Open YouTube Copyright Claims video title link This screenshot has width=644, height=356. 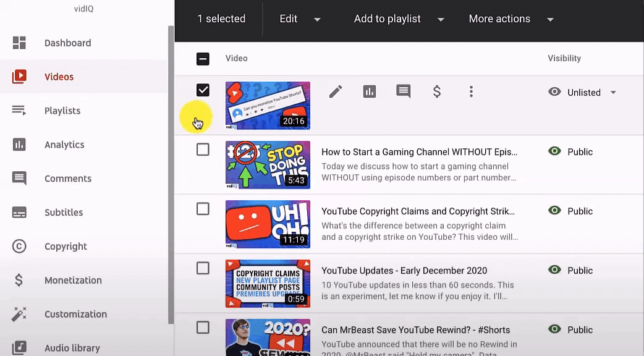[x=418, y=211]
